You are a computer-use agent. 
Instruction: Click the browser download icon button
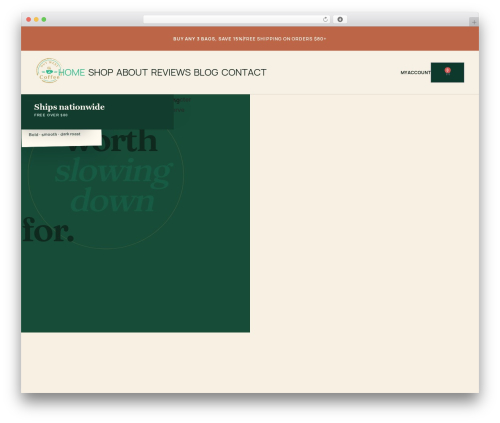340,20
